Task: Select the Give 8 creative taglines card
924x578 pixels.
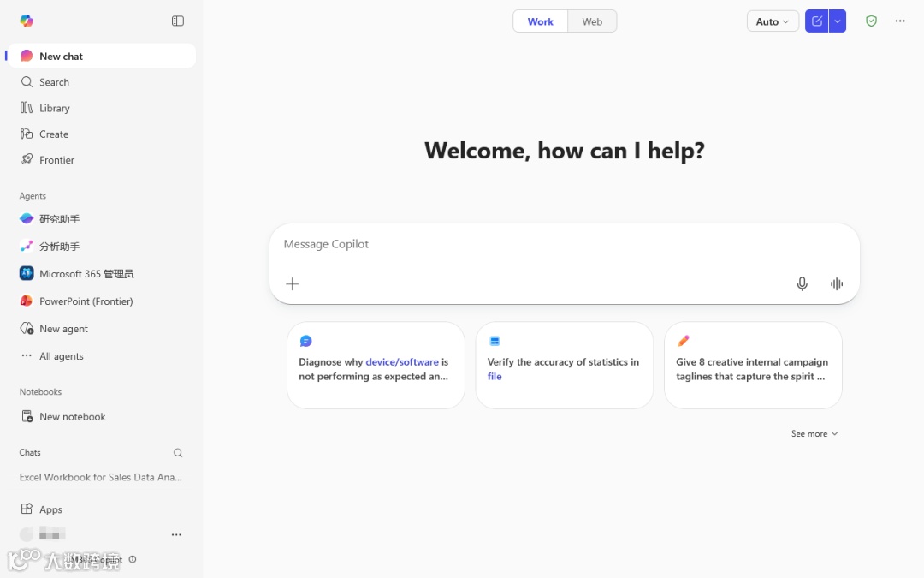Action: [x=753, y=365]
